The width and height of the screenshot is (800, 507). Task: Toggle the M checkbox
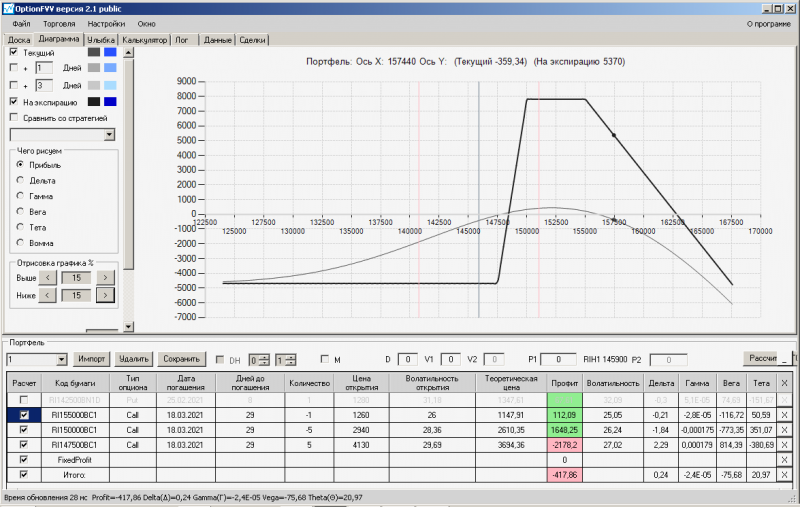[324, 359]
